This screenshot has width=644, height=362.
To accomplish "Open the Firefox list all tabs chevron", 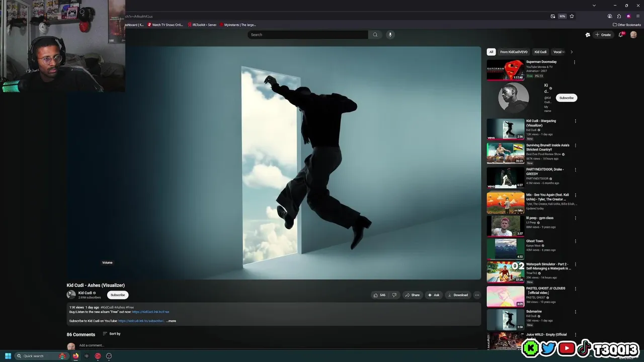I will (594, 6).
